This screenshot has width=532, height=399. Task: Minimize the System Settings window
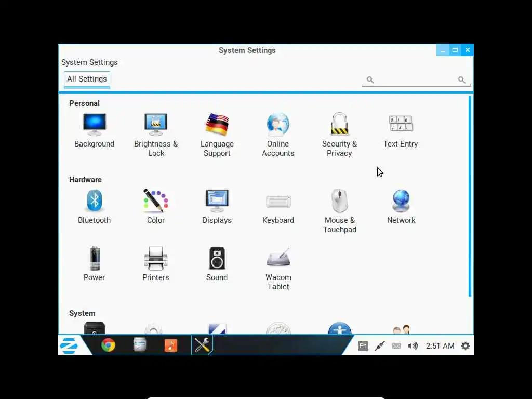pyautogui.click(x=443, y=50)
